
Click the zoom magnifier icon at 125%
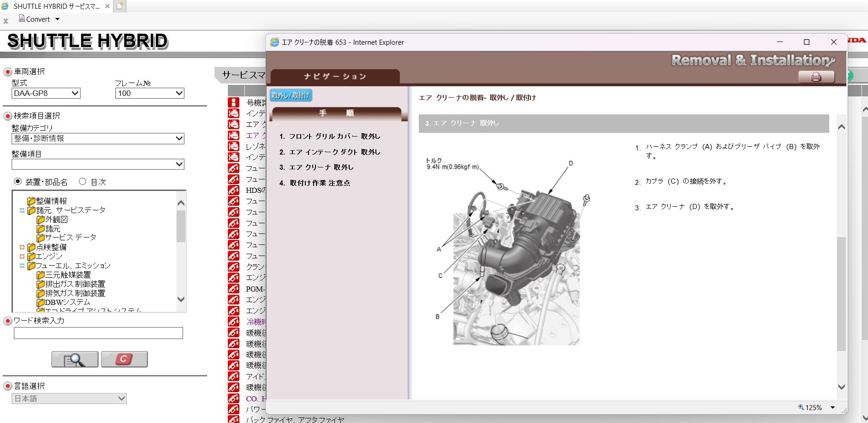point(801,407)
